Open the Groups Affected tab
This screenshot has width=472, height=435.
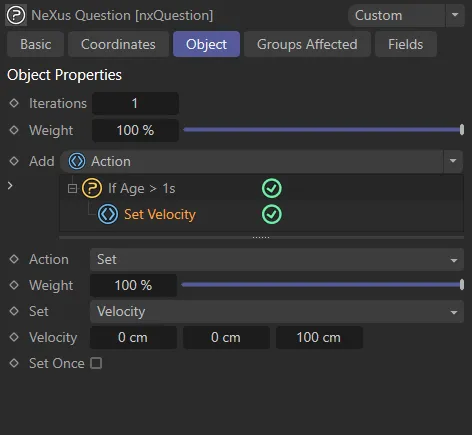pos(307,44)
